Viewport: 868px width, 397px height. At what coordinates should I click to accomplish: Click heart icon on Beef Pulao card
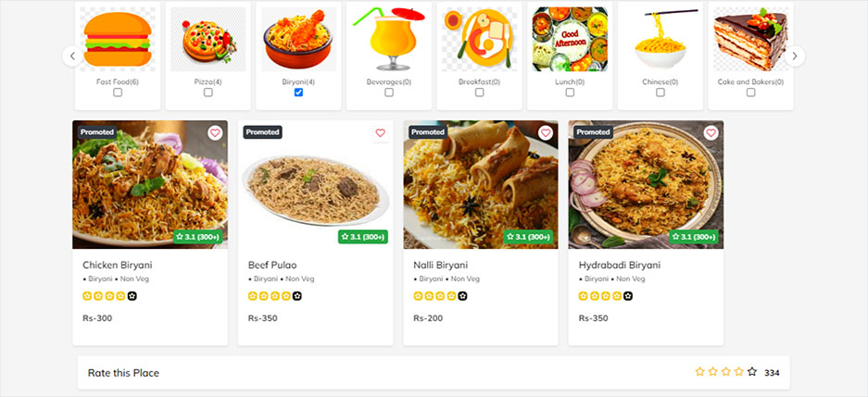point(380,133)
